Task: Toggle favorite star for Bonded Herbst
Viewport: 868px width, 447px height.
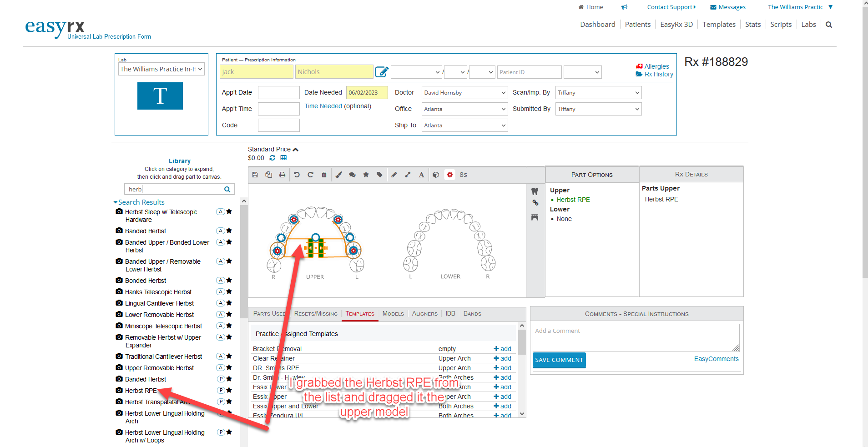Action: coord(229,280)
